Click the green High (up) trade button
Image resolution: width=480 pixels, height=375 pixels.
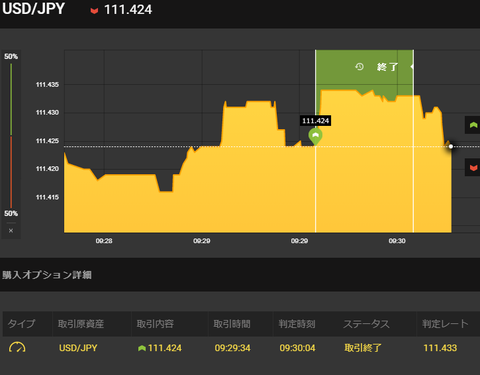point(473,125)
